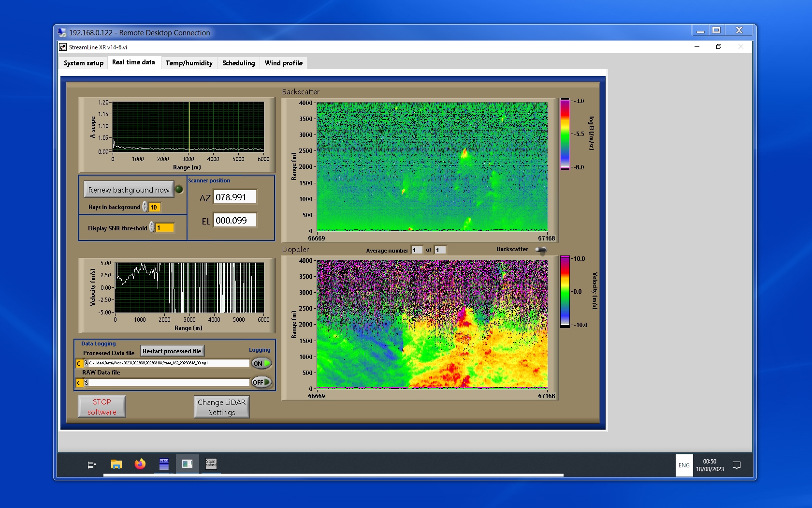Open the notification center icon
Viewport: 812px width, 508px height.
737,465
